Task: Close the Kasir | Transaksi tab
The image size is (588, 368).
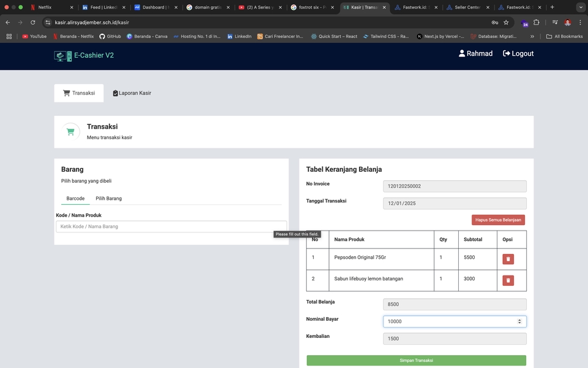Action: click(384, 7)
